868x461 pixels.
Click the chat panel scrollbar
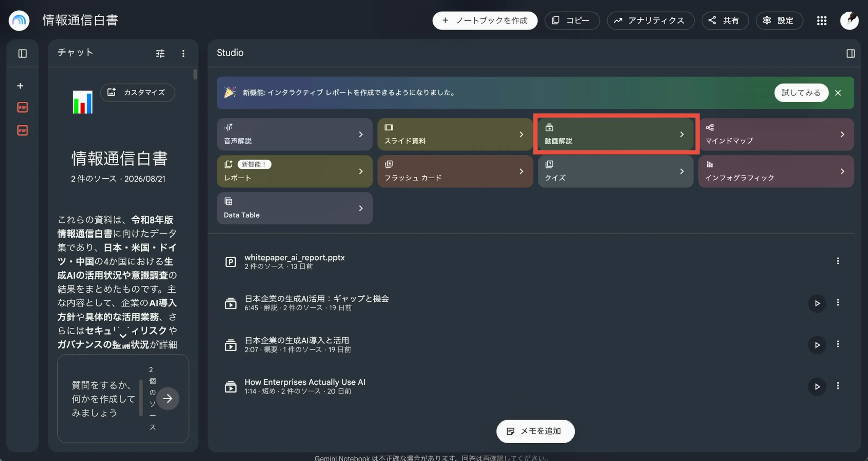pos(195,74)
